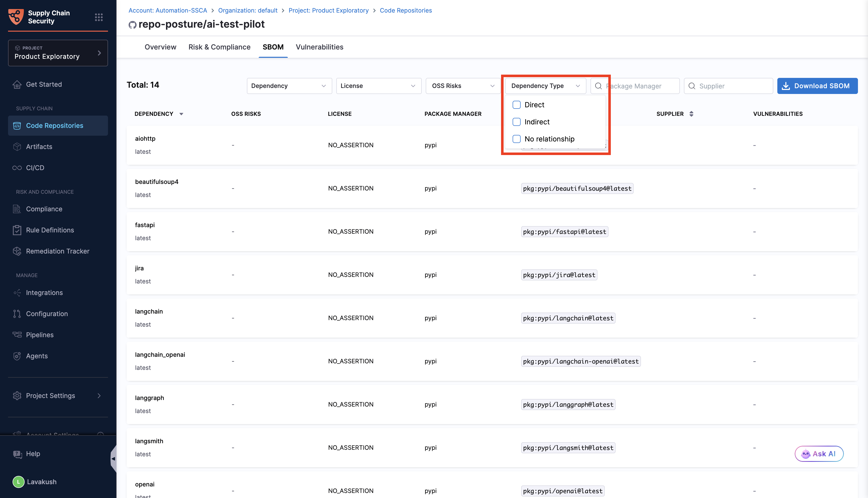Follow the Code Repositories breadcrumb link
This screenshot has height=498, width=868.
[x=405, y=10]
